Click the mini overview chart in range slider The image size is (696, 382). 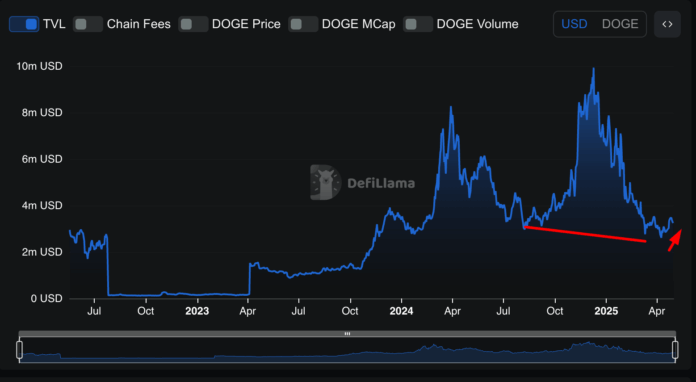pos(348,350)
